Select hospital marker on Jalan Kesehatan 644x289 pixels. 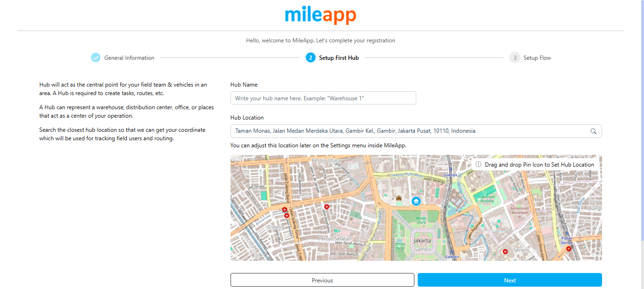point(326,207)
